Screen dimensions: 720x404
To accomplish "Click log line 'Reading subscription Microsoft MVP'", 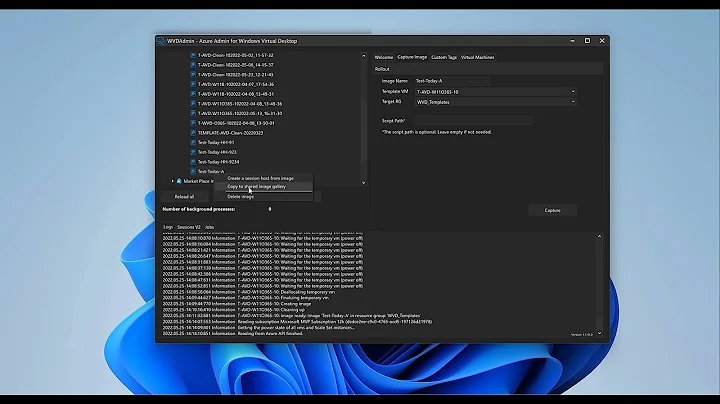I will 297,322.
